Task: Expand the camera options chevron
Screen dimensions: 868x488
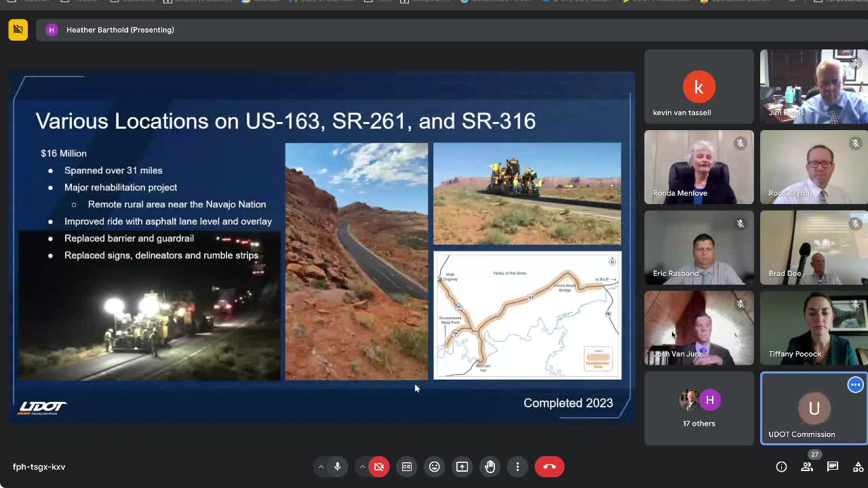Action: [362, 466]
